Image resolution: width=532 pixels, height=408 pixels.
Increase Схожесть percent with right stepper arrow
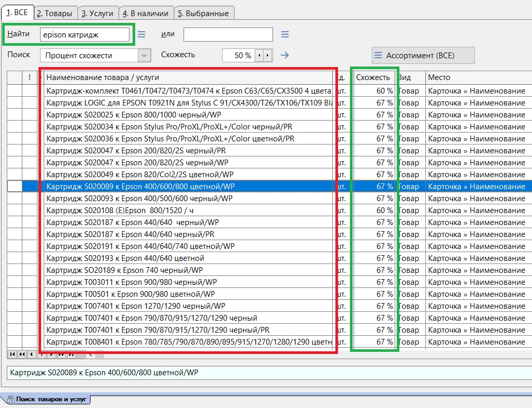tap(268, 55)
